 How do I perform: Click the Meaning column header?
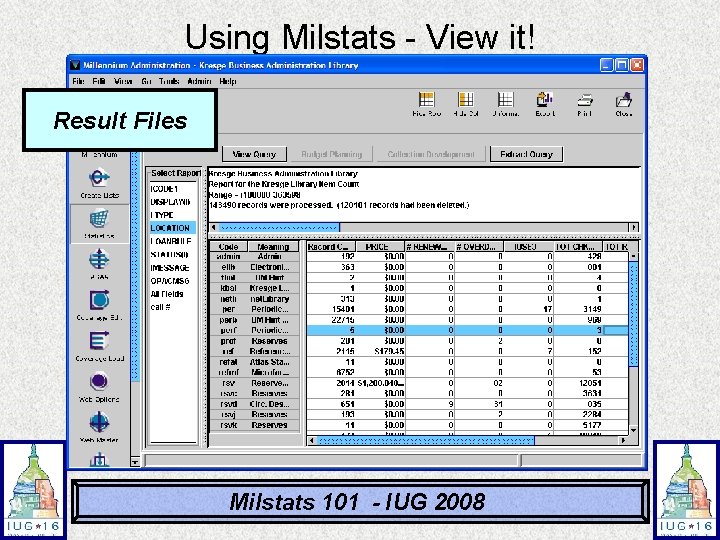273,247
